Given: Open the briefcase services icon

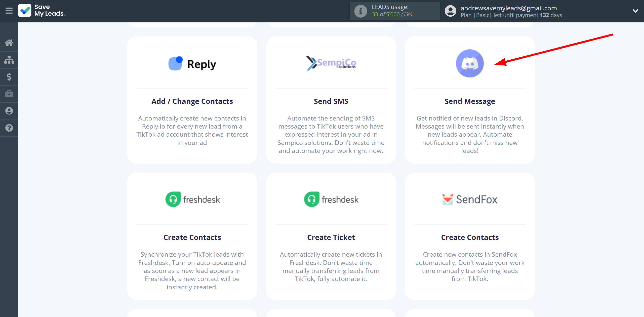Looking at the screenshot, I should pos(9,94).
